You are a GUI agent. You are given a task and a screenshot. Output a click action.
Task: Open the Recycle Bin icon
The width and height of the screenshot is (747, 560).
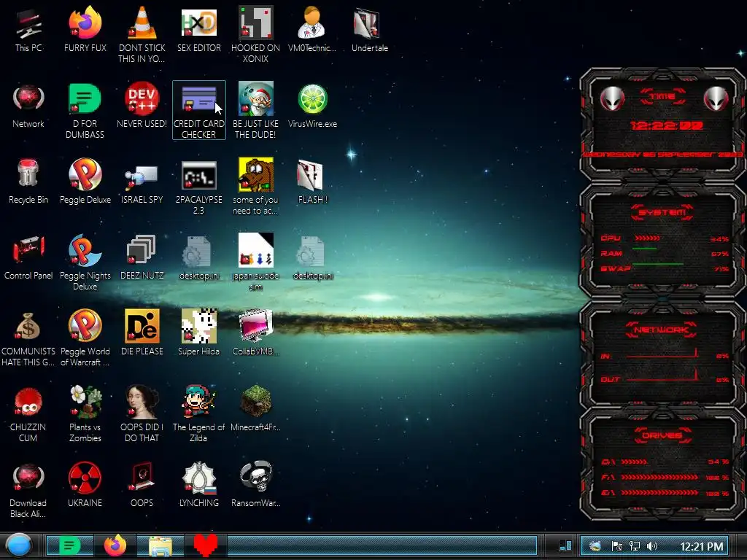pos(28,182)
